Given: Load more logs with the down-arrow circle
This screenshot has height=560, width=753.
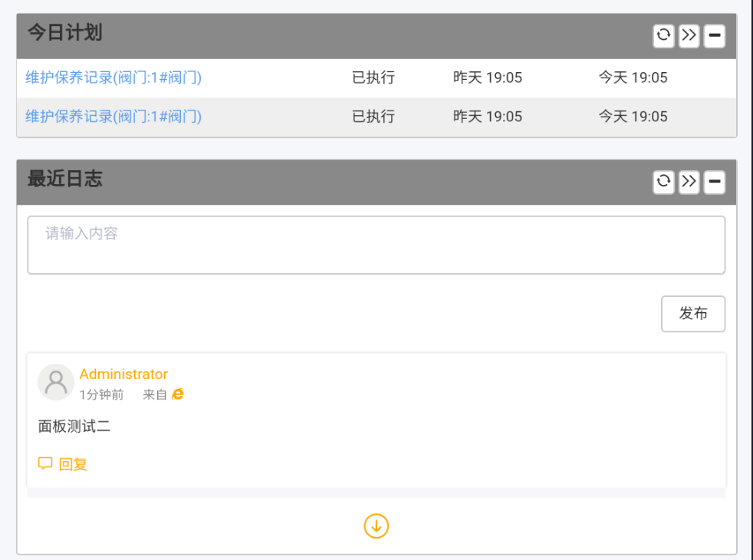Looking at the screenshot, I should [376, 526].
